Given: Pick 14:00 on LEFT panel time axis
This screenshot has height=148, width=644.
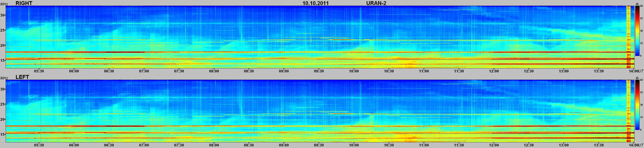Looking at the screenshot, I should (x=633, y=145).
